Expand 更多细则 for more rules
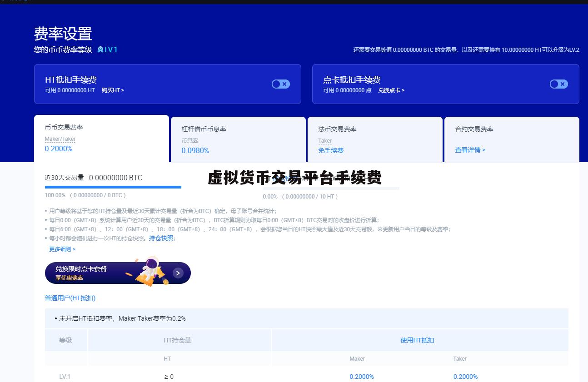Image resolution: width=588 pixels, height=382 pixels. click(62, 249)
